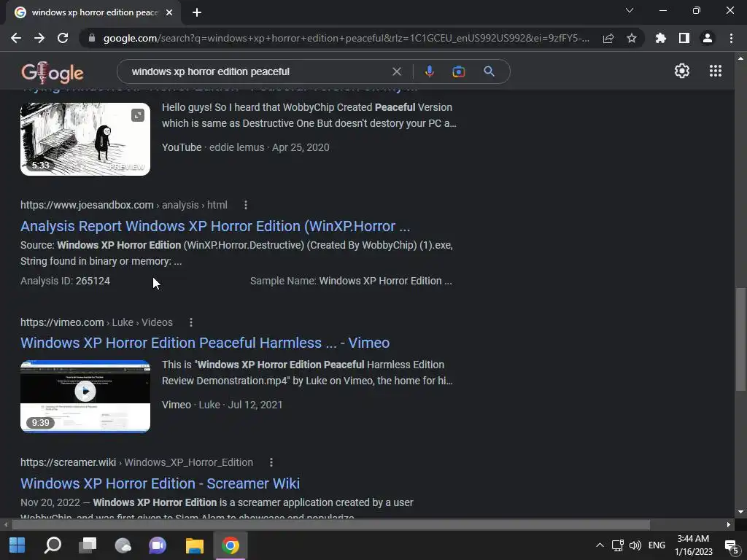
Task: Open the Windows Start menu
Action: [18, 545]
